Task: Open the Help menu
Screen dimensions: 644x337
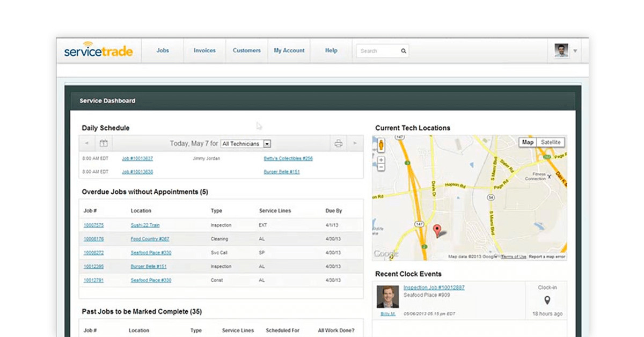Action: coord(331,50)
